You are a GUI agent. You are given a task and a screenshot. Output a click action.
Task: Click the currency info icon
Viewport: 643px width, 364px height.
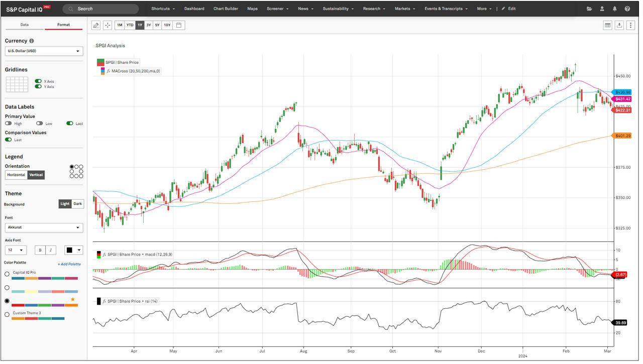point(32,41)
